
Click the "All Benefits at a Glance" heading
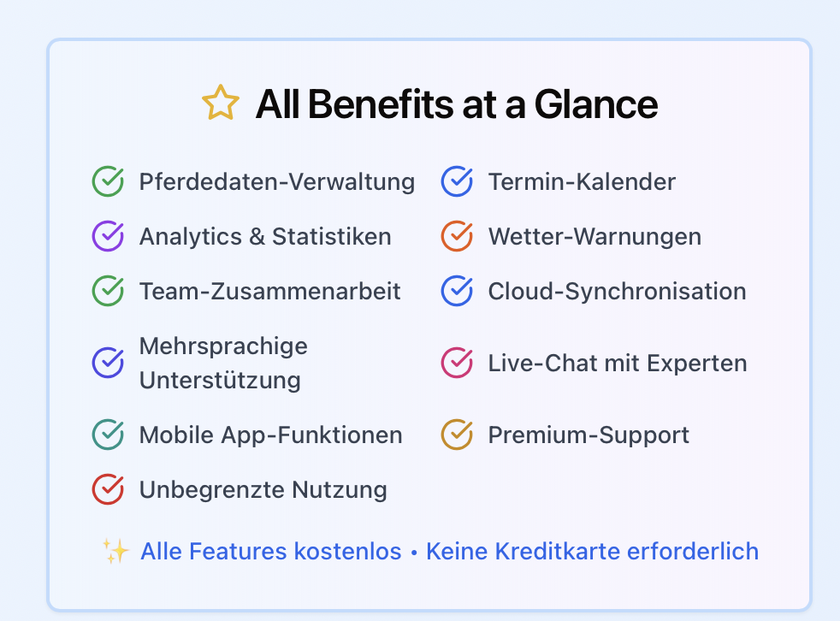tap(457, 104)
